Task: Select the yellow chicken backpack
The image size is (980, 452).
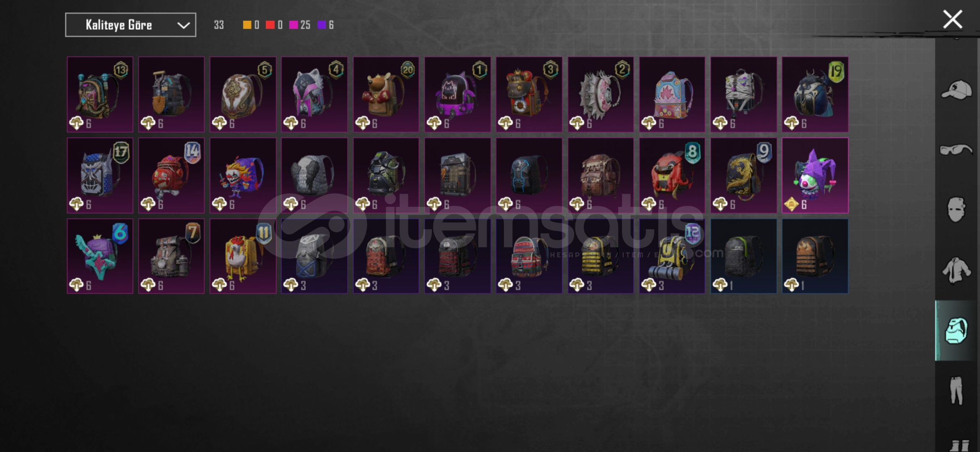Action: (x=243, y=256)
